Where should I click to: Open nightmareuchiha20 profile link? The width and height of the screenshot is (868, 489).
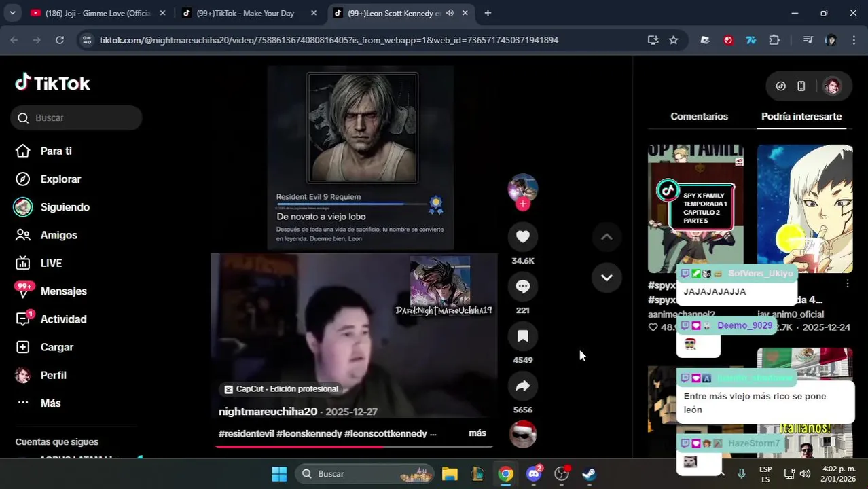coord(268,412)
